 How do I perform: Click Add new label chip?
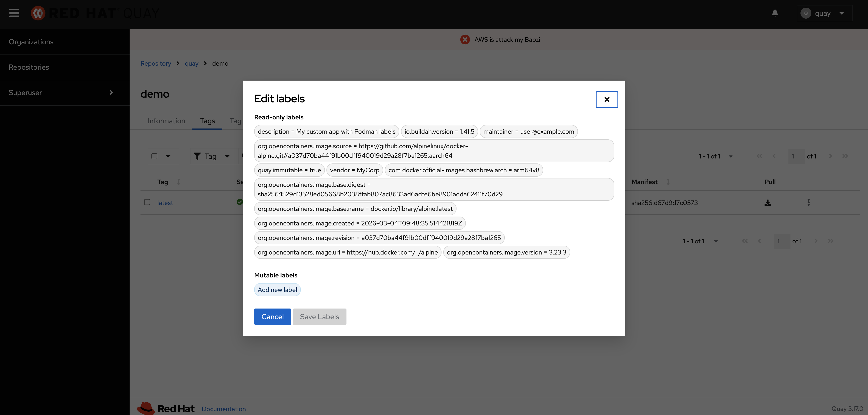(x=277, y=290)
